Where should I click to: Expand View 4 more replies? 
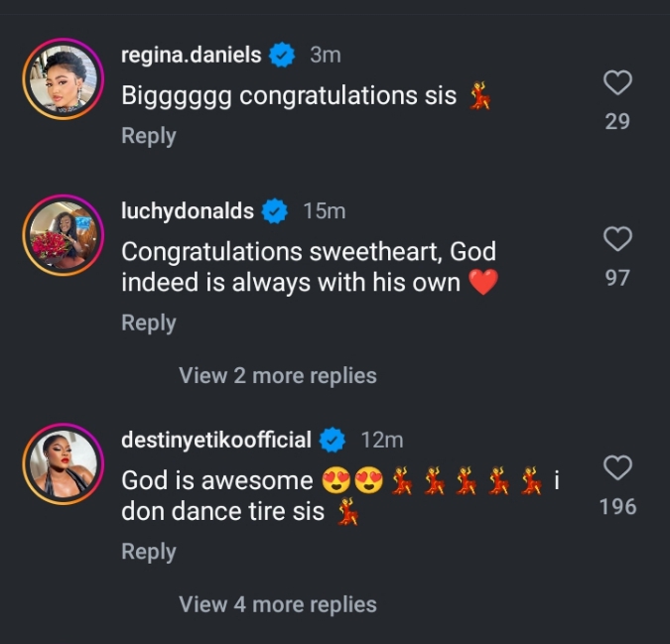point(277,604)
